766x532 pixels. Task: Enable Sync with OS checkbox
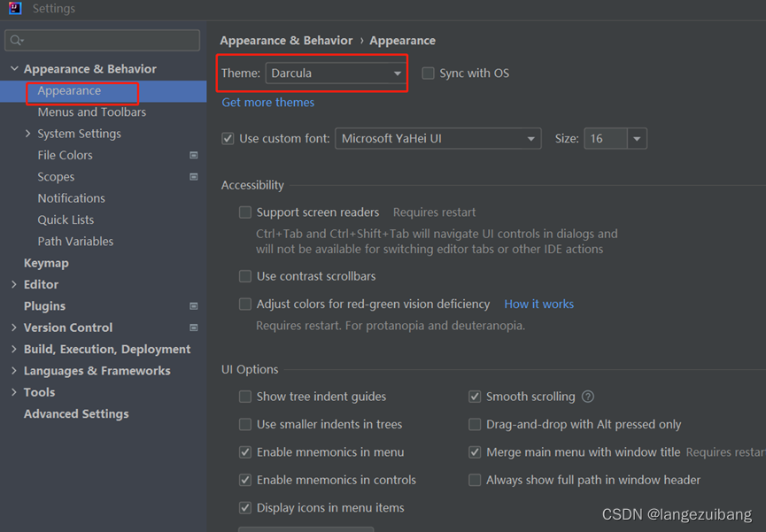coord(428,73)
